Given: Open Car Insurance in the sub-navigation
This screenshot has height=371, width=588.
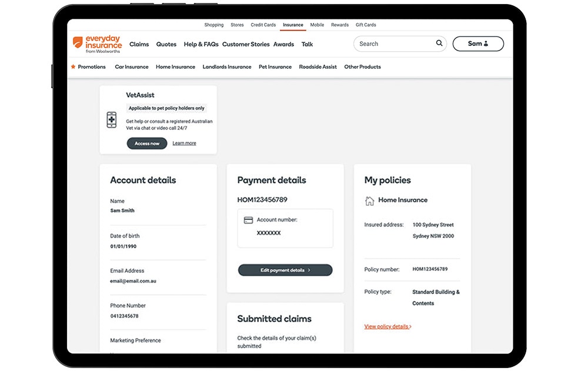Looking at the screenshot, I should [132, 67].
